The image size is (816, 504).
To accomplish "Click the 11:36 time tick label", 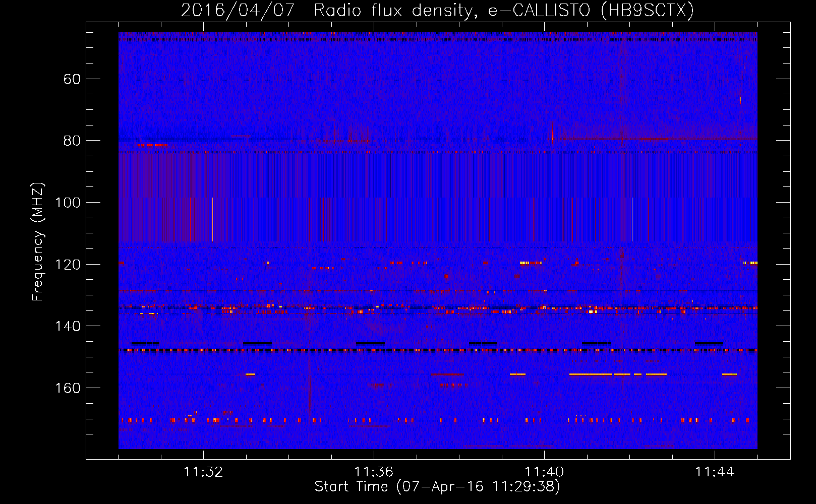I will 374,472.
